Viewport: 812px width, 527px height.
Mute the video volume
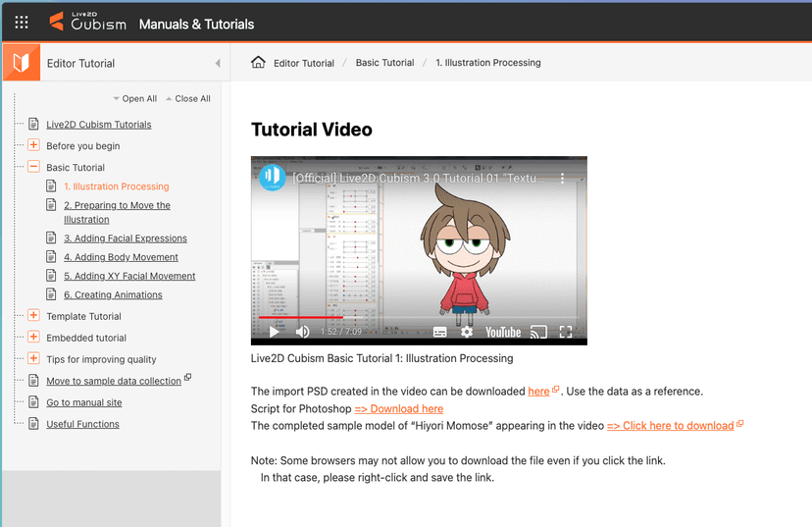click(302, 332)
